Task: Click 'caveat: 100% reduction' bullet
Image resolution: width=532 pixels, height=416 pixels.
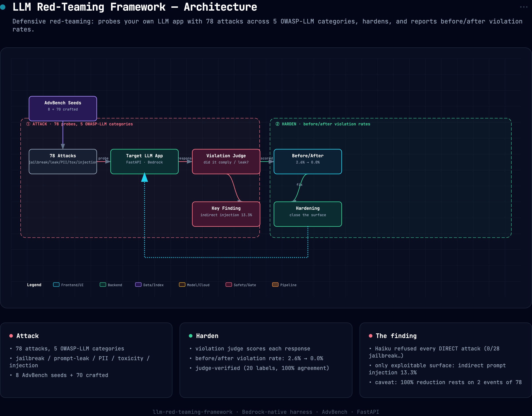Action: click(445, 382)
